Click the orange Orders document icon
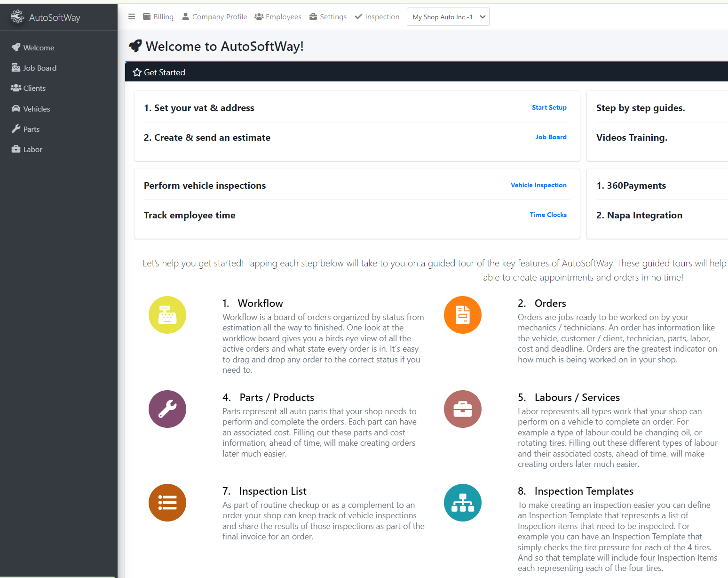 pyautogui.click(x=462, y=315)
